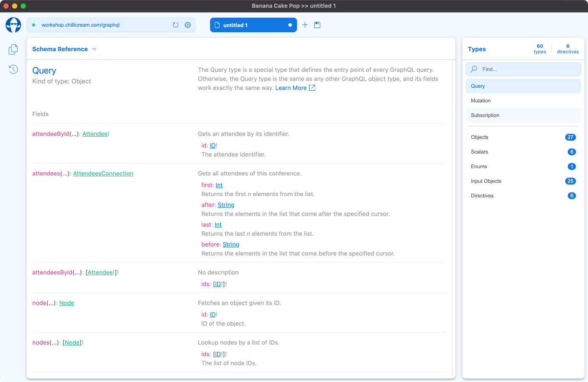
Task: Open the Documents sidebar icon
Action: click(x=13, y=49)
